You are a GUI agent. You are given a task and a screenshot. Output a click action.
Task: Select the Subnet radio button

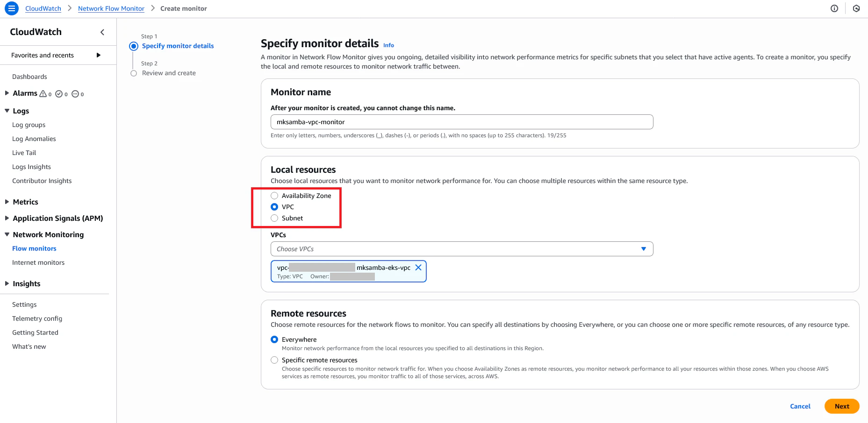274,218
